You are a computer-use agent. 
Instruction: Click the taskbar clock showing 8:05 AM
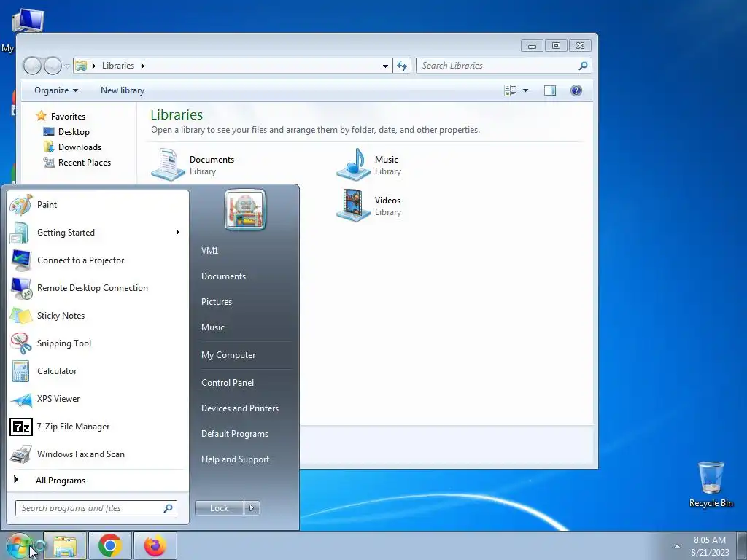pos(710,546)
